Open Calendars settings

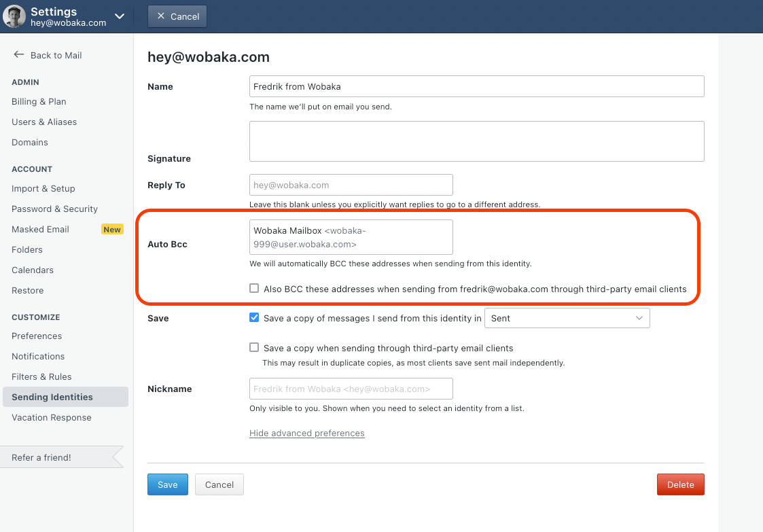(33, 270)
